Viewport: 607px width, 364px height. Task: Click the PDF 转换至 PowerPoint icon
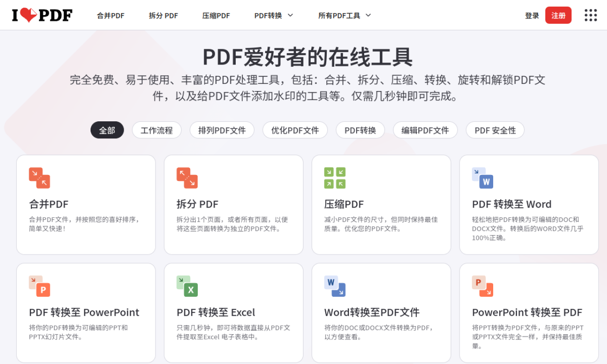pos(39,286)
